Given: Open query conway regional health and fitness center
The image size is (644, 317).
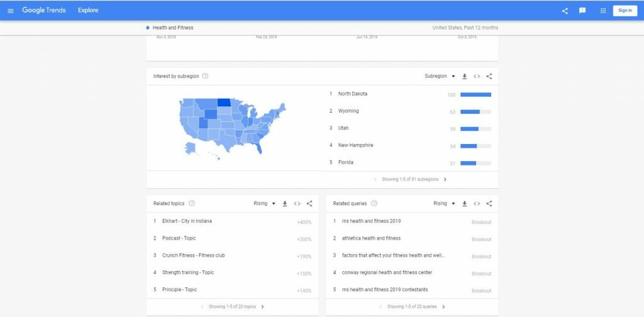Looking at the screenshot, I should pos(387,272).
